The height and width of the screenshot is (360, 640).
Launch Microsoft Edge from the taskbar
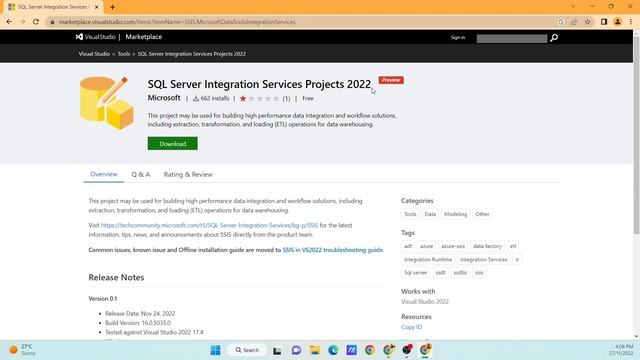coord(333,350)
